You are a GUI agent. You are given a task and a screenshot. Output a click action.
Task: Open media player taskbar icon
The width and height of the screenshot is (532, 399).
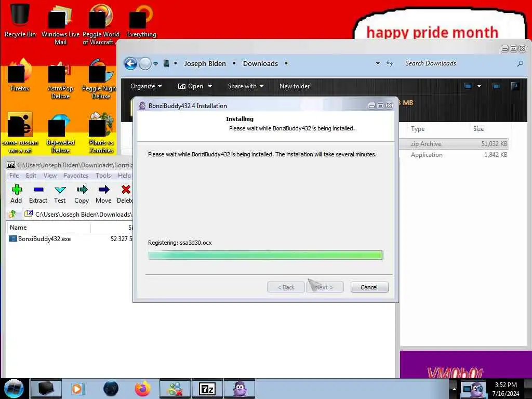[x=77, y=389]
